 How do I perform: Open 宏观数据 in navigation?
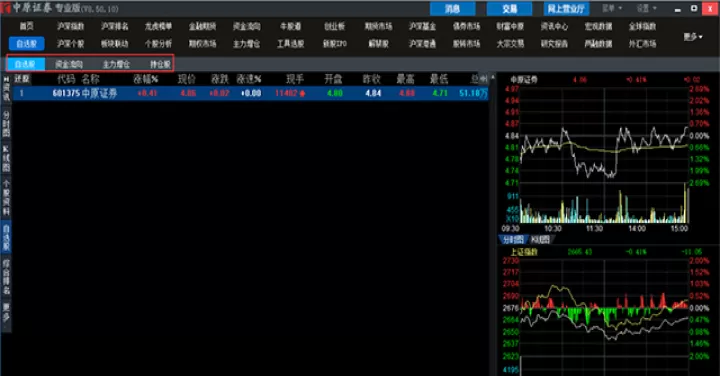click(x=598, y=26)
